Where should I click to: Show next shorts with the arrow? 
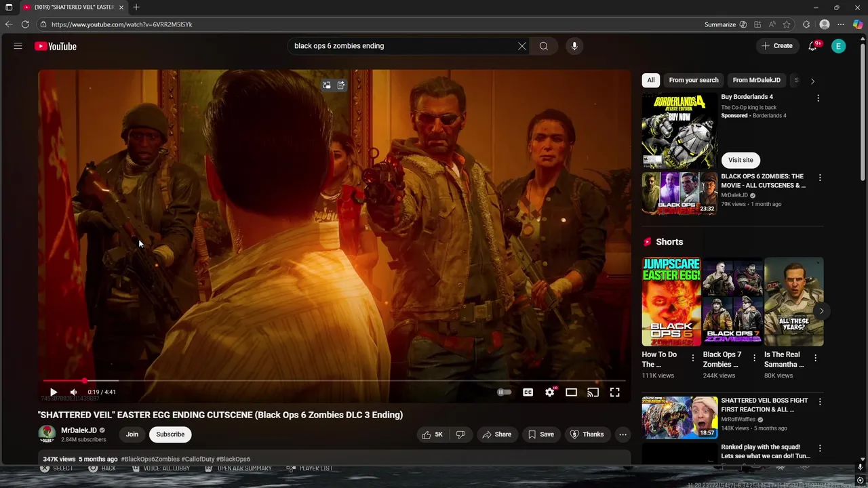pos(821,311)
